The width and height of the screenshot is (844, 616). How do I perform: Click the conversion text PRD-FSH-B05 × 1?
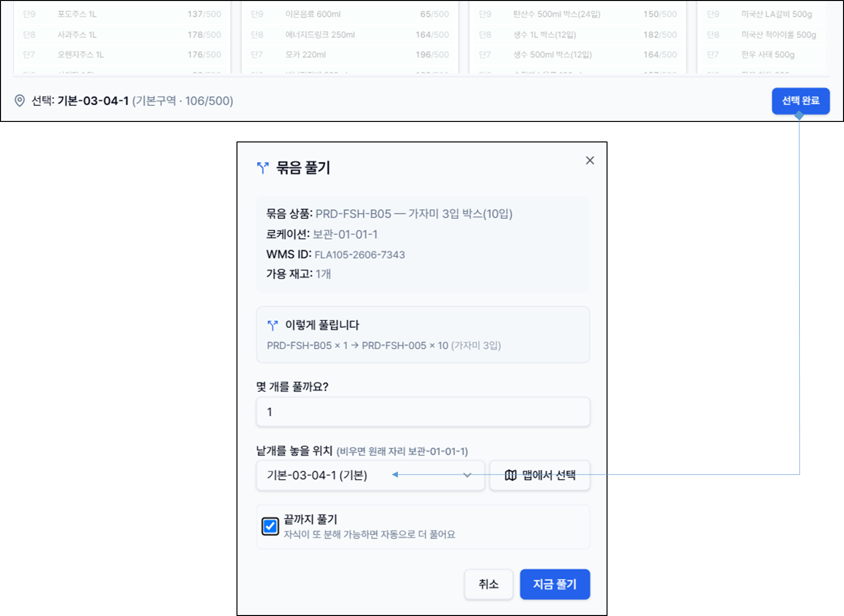307,345
